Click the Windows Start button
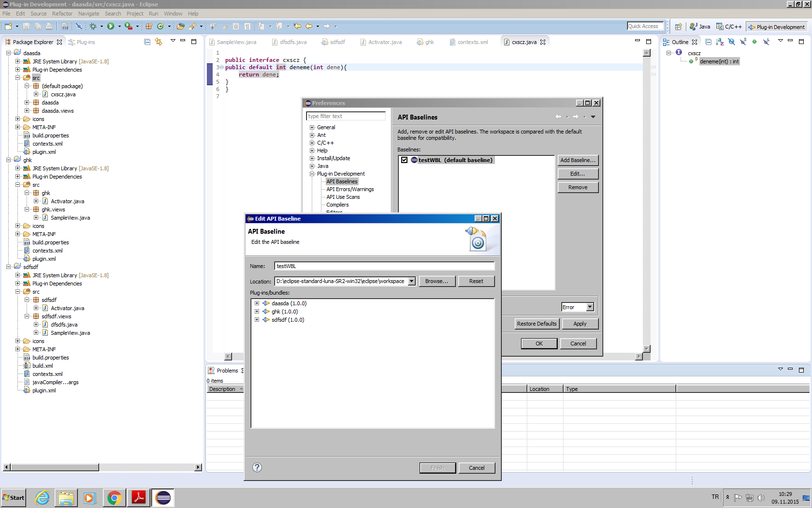The height and width of the screenshot is (508, 812). coord(14,497)
